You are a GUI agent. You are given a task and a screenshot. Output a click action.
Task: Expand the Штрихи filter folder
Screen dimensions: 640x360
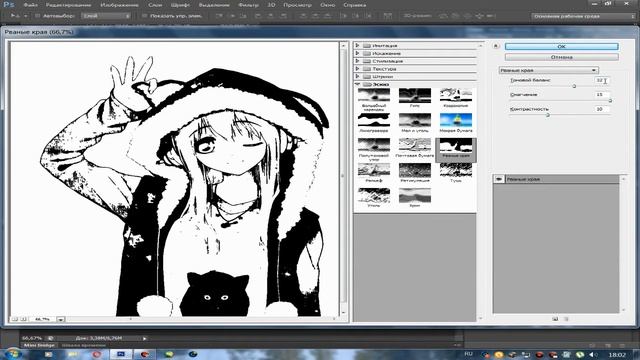pyautogui.click(x=358, y=76)
